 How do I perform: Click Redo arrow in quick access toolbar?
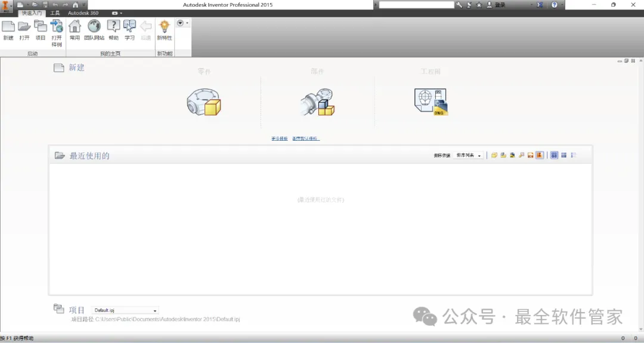pos(66,5)
